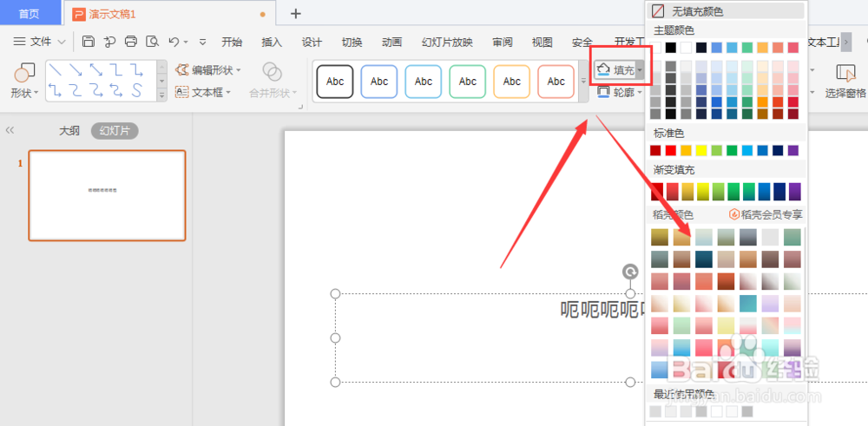This screenshot has width=868, height=426.
Task: Open the 审阅 review tab
Action: coord(503,42)
